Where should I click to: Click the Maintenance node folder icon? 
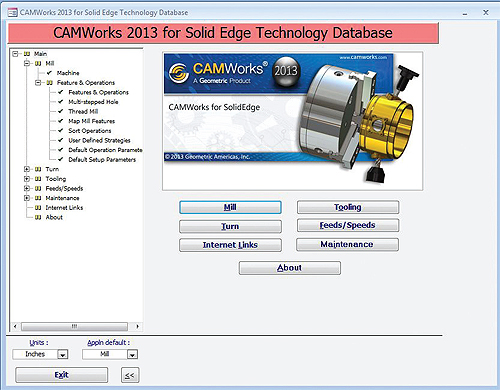[x=38, y=198]
